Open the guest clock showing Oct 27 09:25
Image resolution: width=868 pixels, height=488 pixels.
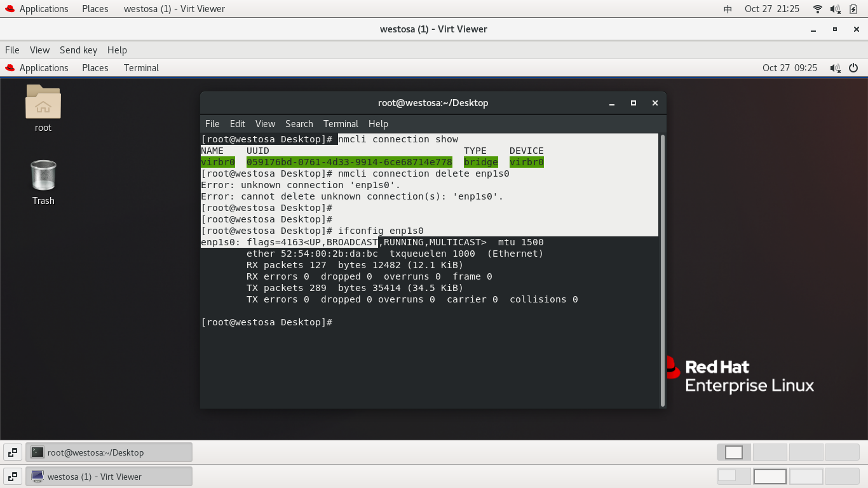point(790,68)
